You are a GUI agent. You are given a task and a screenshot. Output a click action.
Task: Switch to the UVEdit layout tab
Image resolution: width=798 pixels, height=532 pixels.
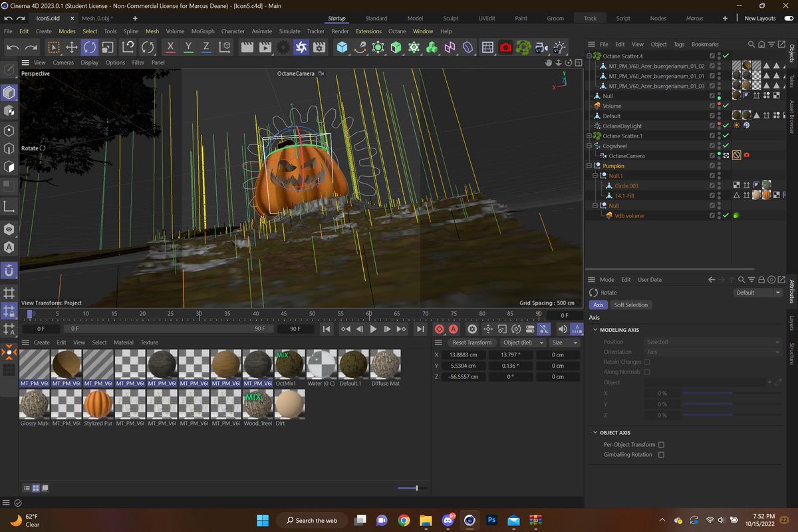pyautogui.click(x=487, y=18)
